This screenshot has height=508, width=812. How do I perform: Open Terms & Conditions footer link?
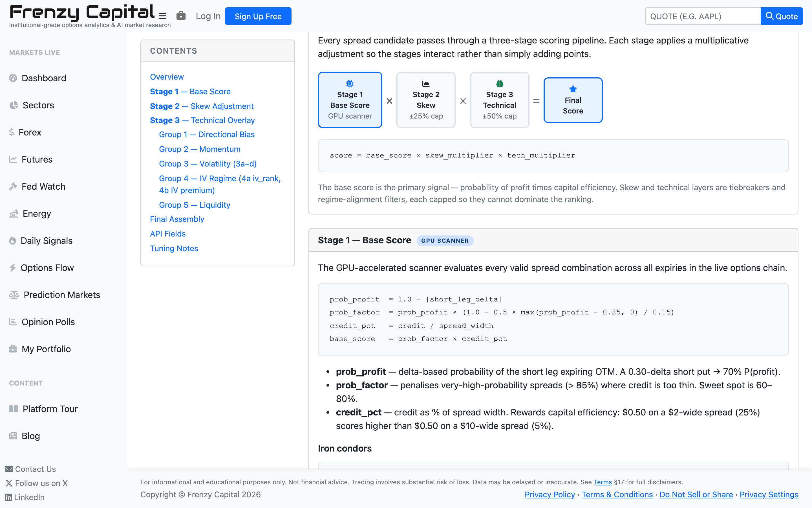coord(617,494)
